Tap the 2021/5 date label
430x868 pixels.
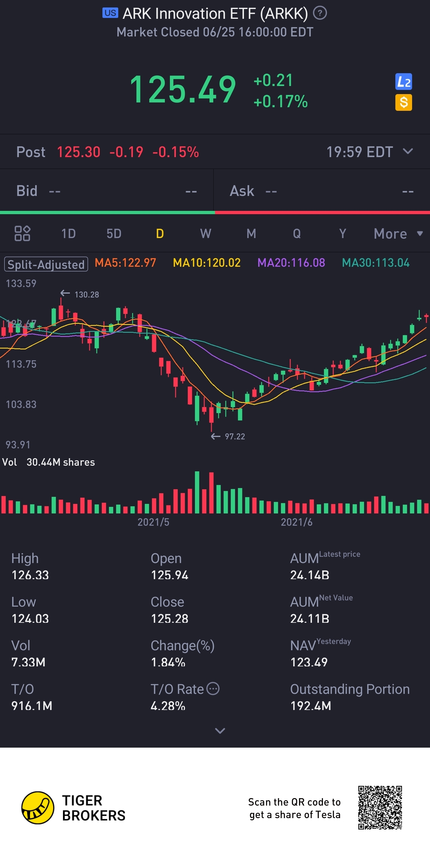(x=153, y=522)
